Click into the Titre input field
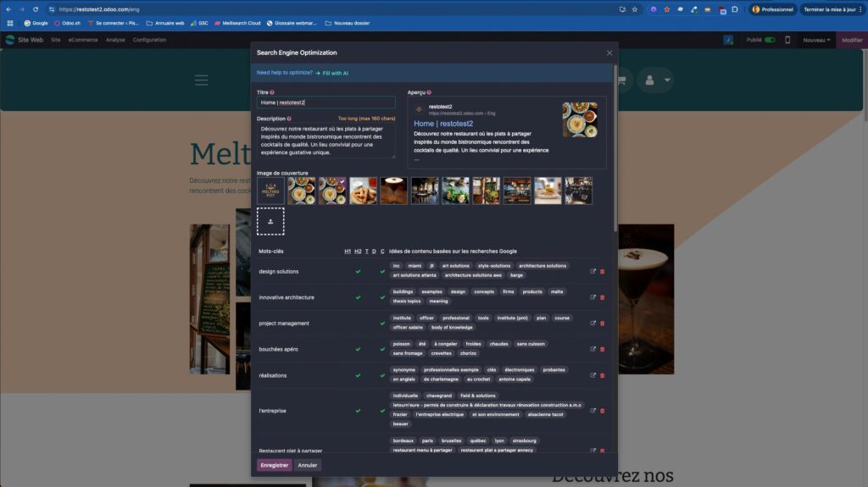This screenshot has height=487, width=868. 326,102
